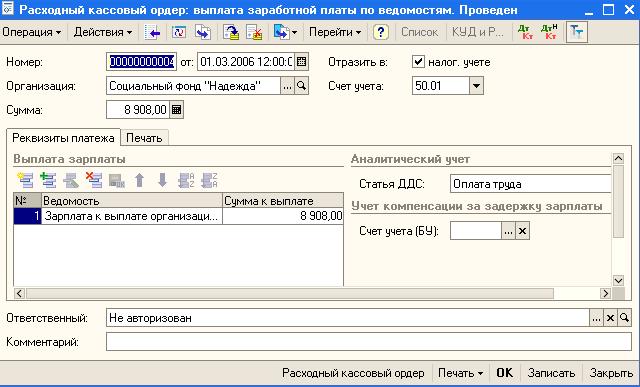Open the Действия menu

coord(103,32)
